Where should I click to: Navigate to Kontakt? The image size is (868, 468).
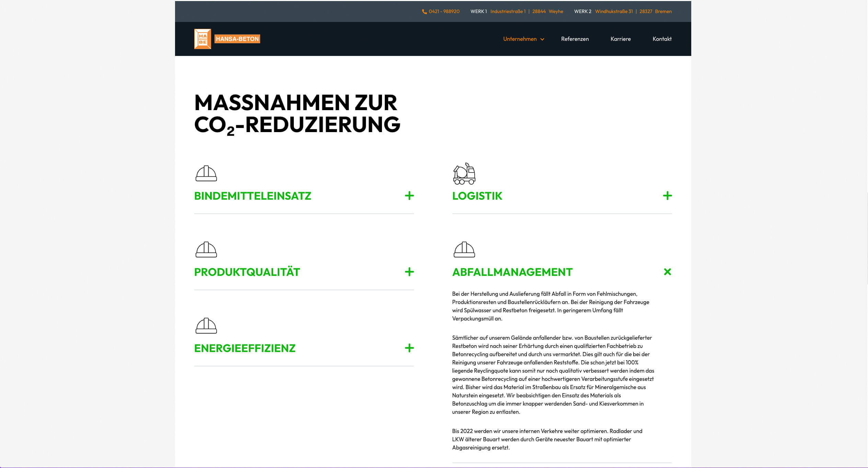click(x=662, y=39)
